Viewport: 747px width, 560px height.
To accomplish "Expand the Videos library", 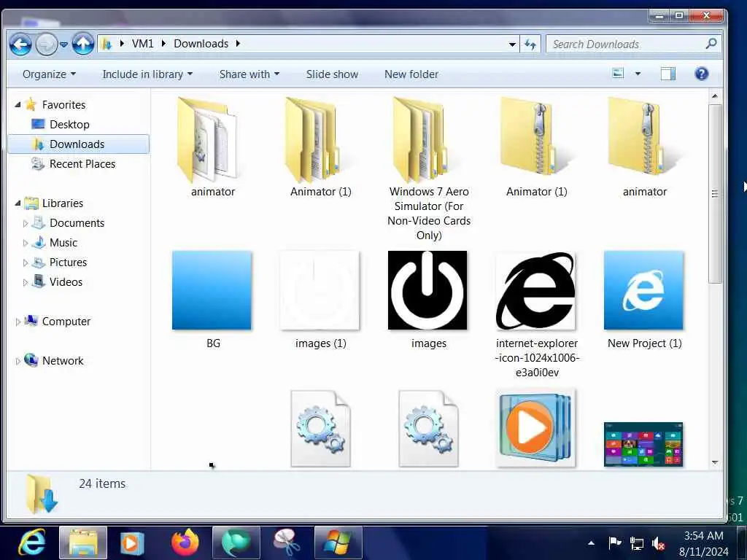I will click(26, 282).
